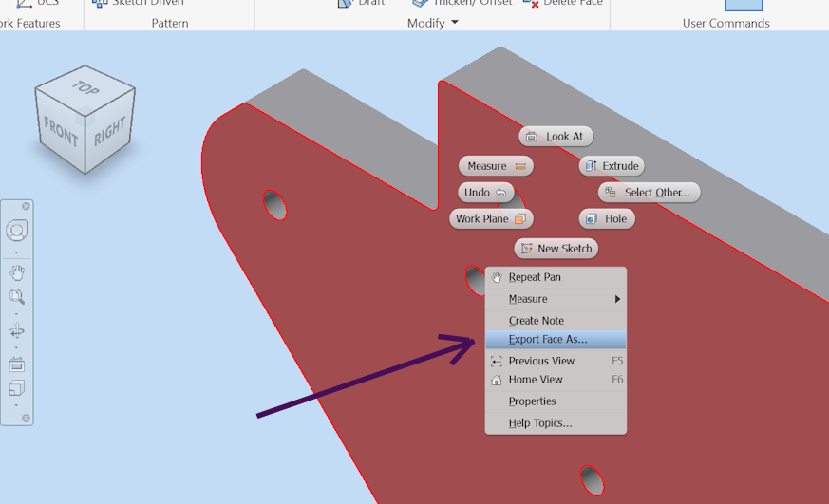The width and height of the screenshot is (829, 504).
Task: Close the navigation bar with X button
Action: (x=26, y=206)
